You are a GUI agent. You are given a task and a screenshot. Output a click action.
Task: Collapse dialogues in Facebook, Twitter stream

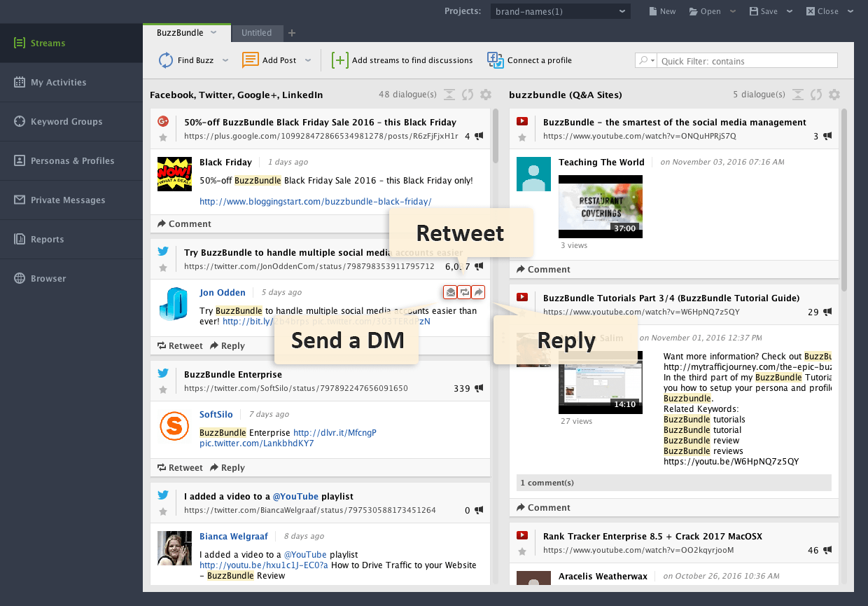point(449,95)
